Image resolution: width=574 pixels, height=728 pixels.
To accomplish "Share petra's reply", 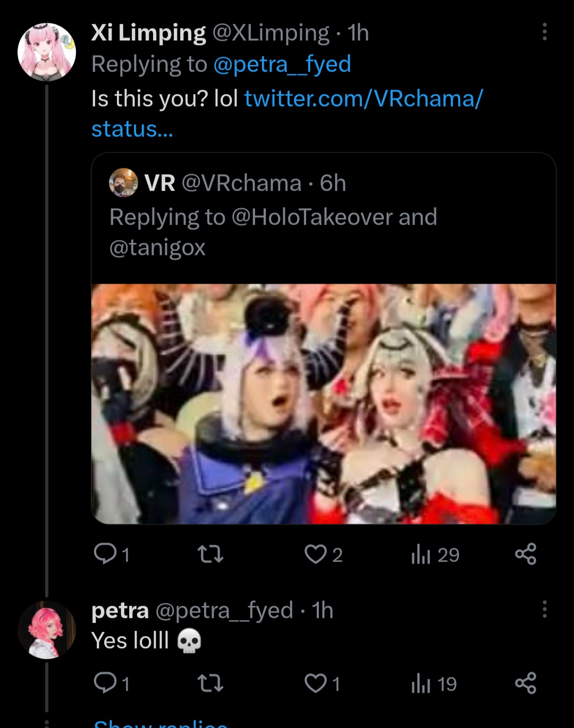I will [526, 683].
